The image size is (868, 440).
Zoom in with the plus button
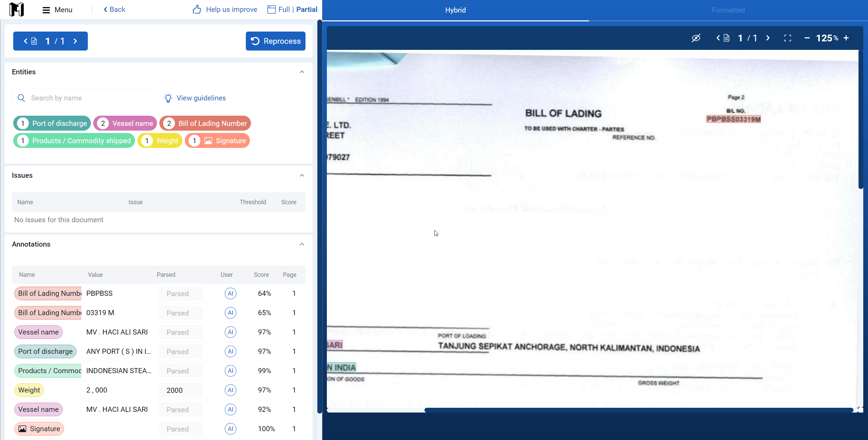click(846, 38)
